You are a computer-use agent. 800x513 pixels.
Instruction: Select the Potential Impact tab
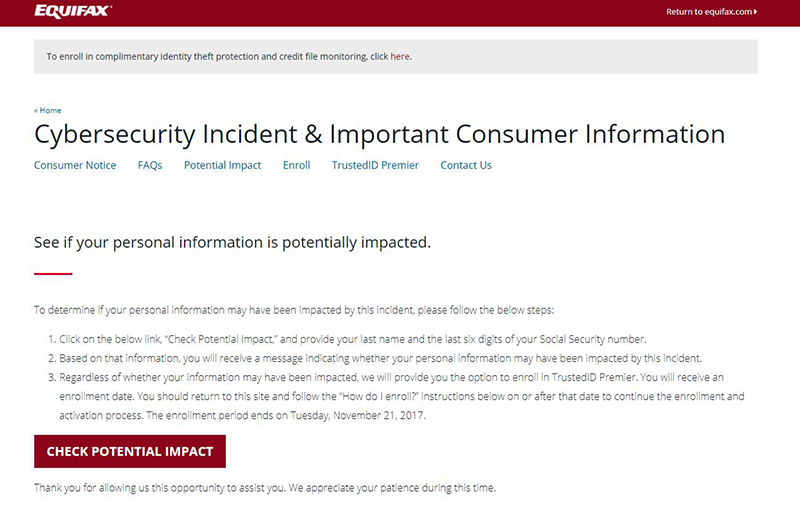coord(222,165)
